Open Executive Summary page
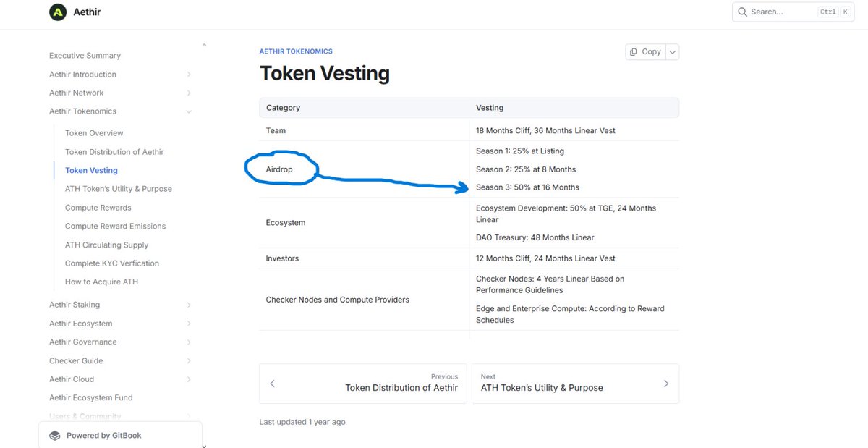Viewport: 868px width, 448px height. coord(85,56)
